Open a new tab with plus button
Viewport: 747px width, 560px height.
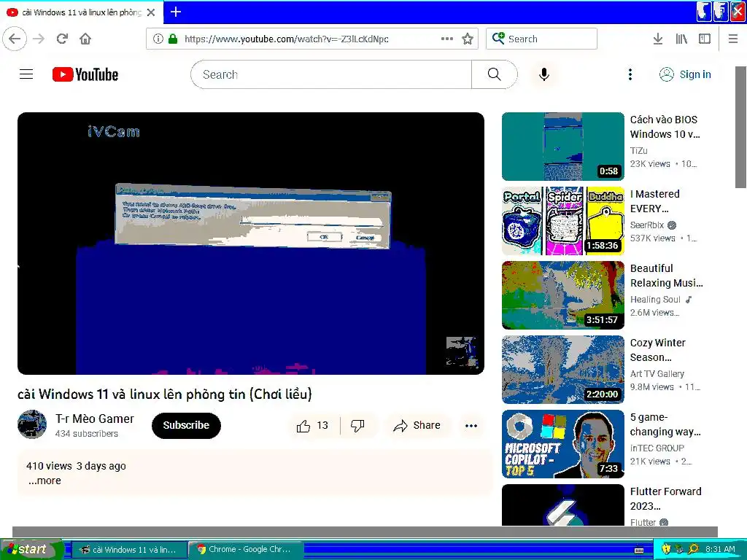pyautogui.click(x=175, y=12)
